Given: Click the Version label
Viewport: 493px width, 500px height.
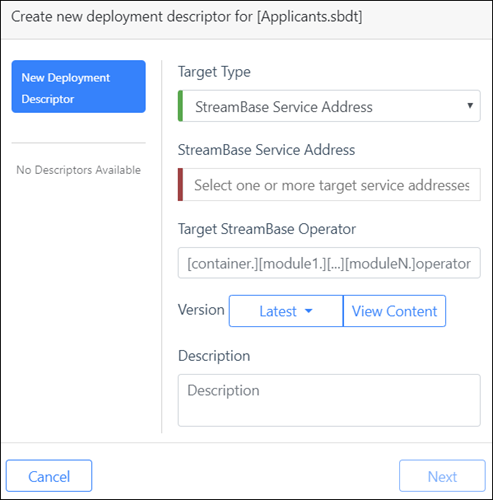Looking at the screenshot, I should point(201,310).
